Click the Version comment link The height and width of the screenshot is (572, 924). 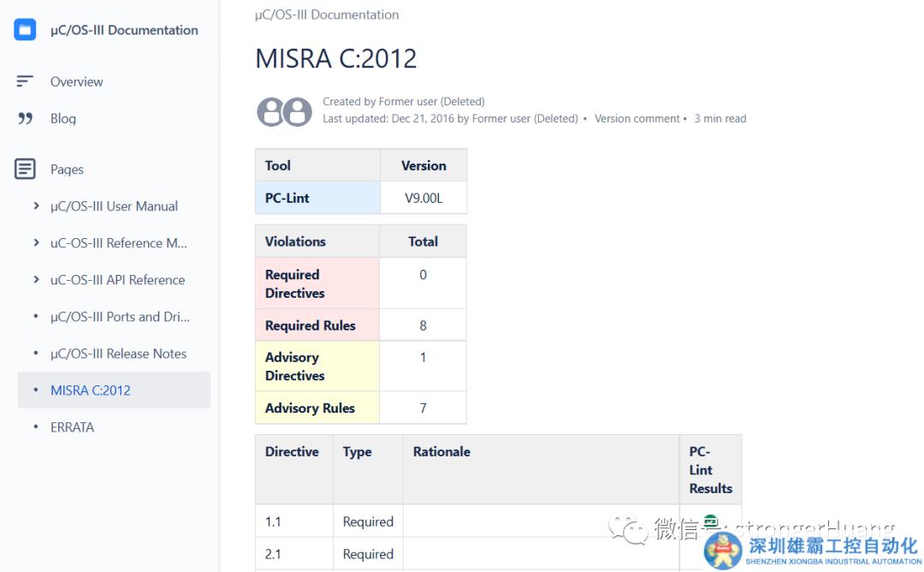coord(637,118)
